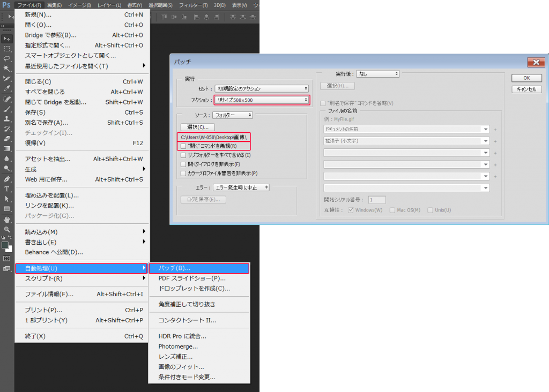
Task: Select the Eraser tool
Action: (x=6, y=139)
